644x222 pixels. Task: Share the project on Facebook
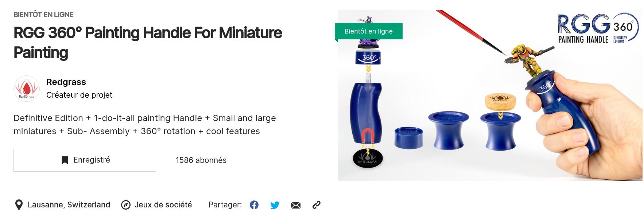pyautogui.click(x=254, y=205)
